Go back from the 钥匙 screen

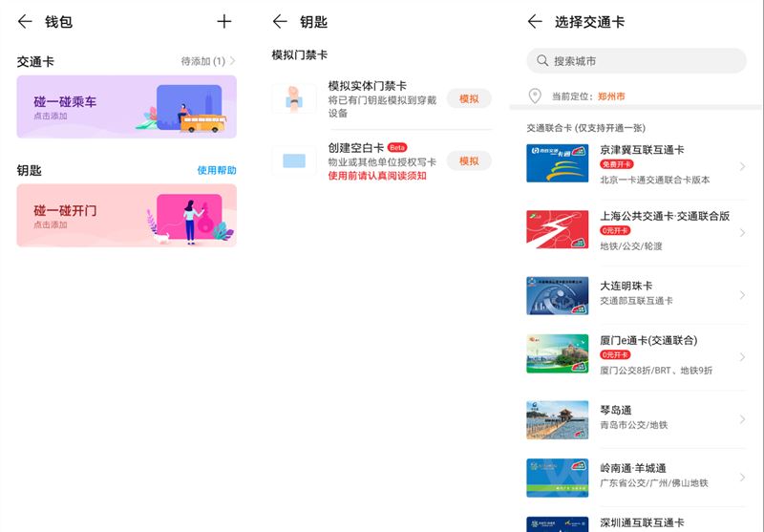click(280, 21)
